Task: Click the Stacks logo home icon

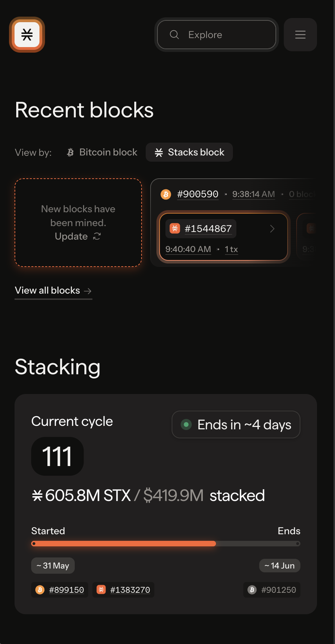Action: (x=27, y=35)
